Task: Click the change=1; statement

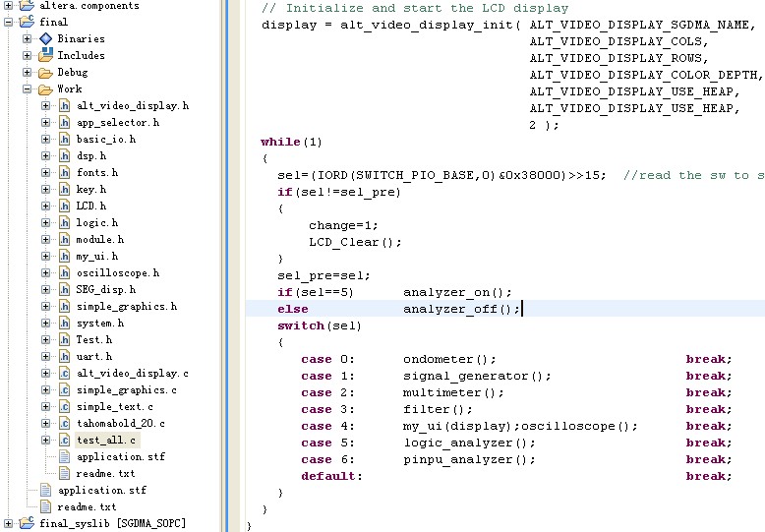Action: pyautogui.click(x=343, y=225)
